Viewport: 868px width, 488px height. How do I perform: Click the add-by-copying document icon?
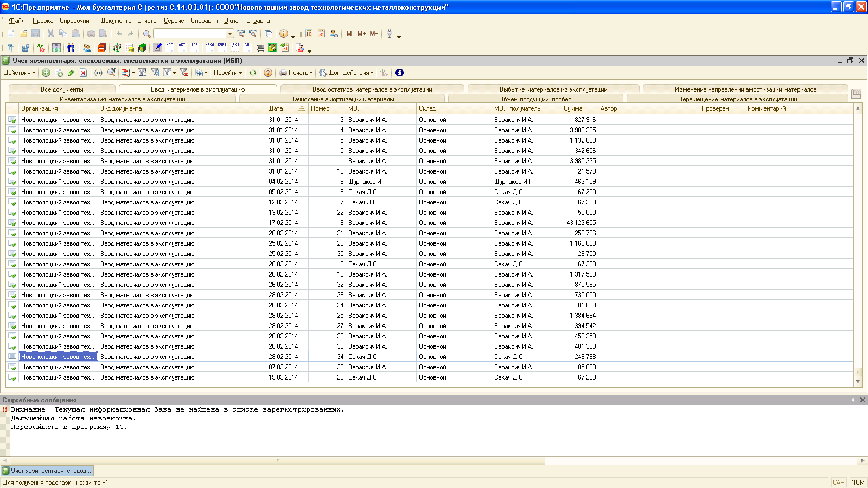59,73
